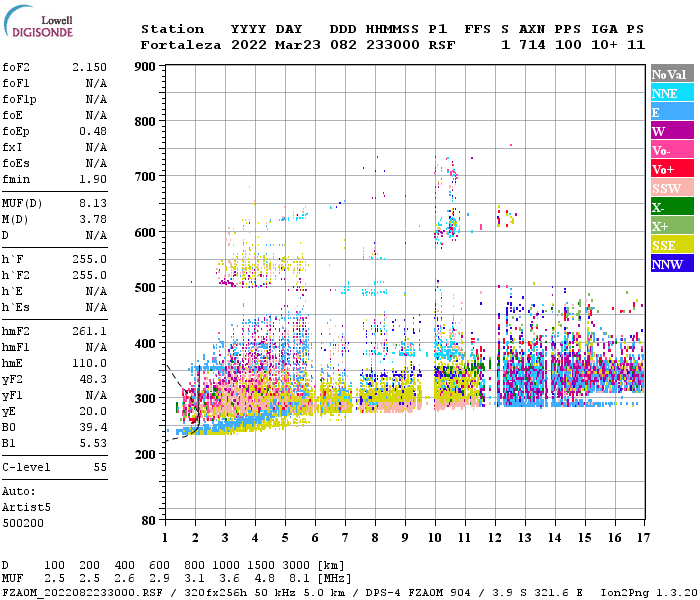This screenshot has width=700, height=600.
Task: Select the NNW dark blue legend swatch
Action: coord(672,264)
